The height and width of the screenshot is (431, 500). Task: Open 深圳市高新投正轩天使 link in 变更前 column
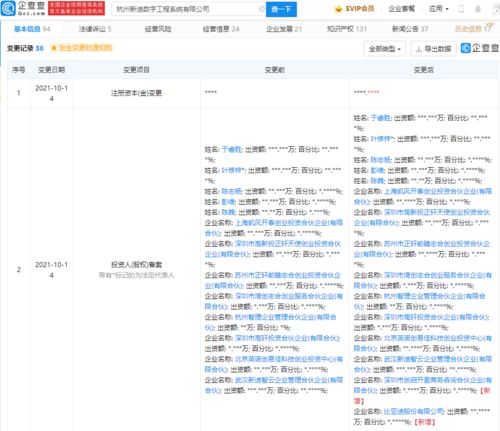pyautogui.click(x=273, y=249)
